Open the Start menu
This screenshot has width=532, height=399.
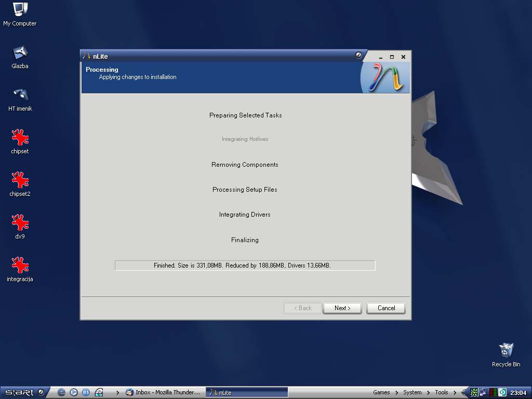(x=20, y=392)
